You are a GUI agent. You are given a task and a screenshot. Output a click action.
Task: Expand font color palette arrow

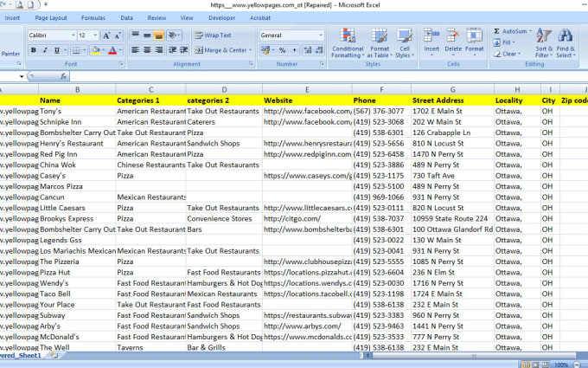coord(120,50)
